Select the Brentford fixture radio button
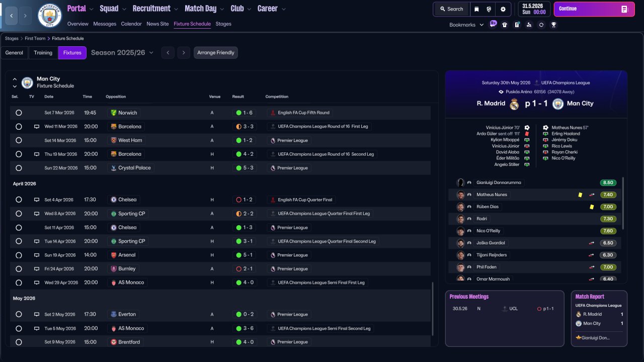 click(19, 342)
